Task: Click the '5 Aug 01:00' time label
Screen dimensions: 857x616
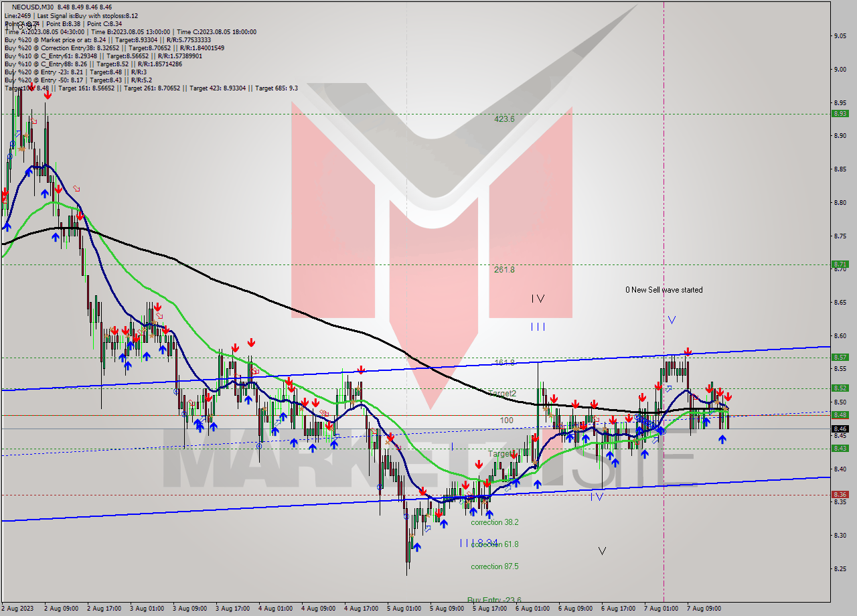Action: pyautogui.click(x=404, y=609)
